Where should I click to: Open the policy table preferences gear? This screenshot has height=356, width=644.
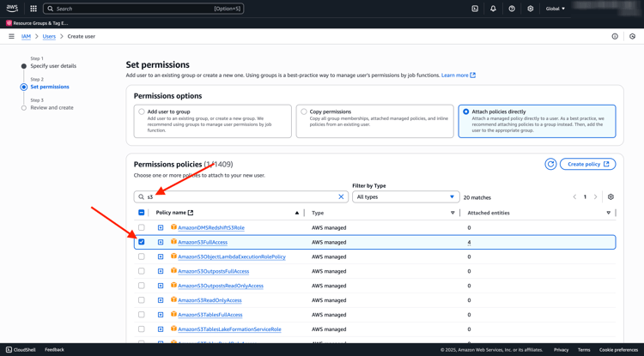point(611,196)
